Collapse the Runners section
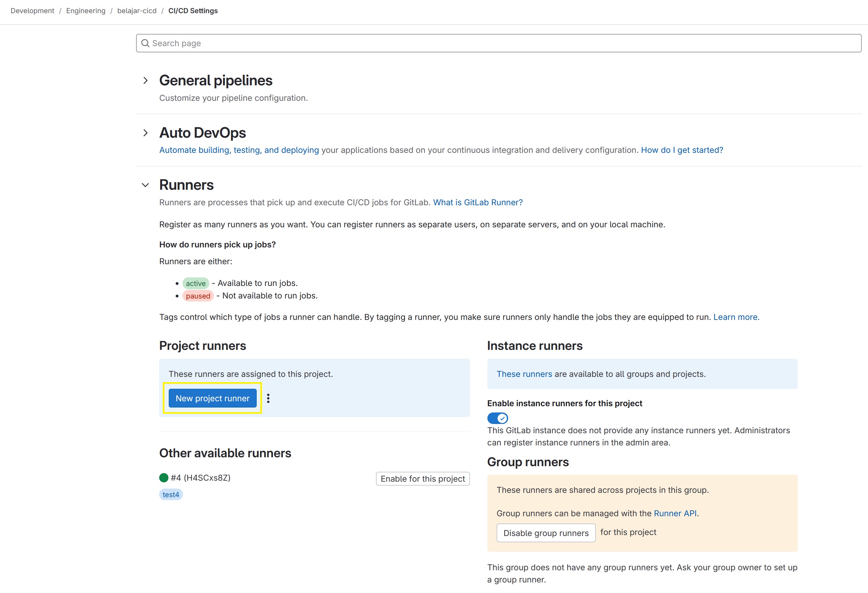868x593 pixels. 146,185
